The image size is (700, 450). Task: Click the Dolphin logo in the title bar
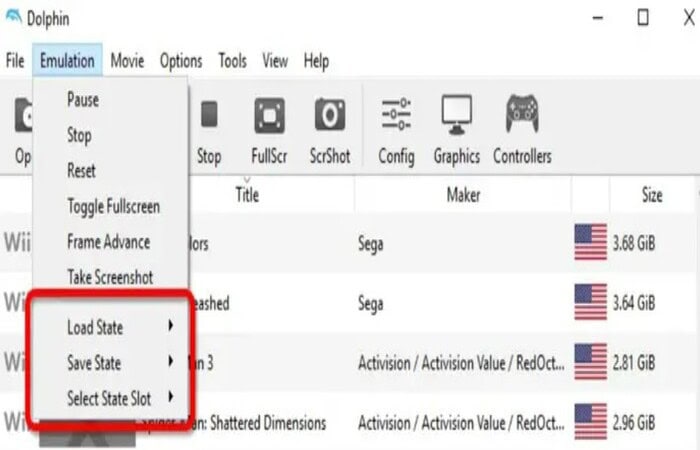click(14, 17)
